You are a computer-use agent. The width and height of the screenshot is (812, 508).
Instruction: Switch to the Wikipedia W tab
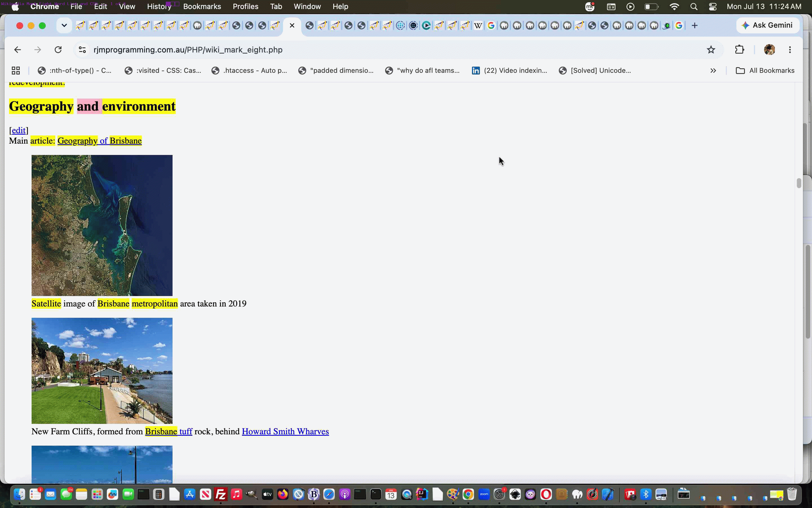coord(478,25)
